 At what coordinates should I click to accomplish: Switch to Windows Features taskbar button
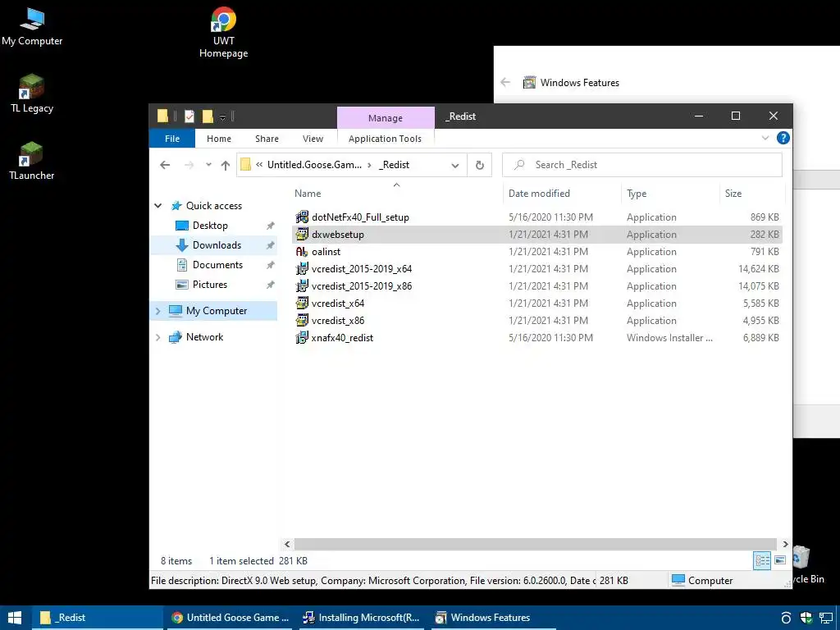tap(493, 618)
